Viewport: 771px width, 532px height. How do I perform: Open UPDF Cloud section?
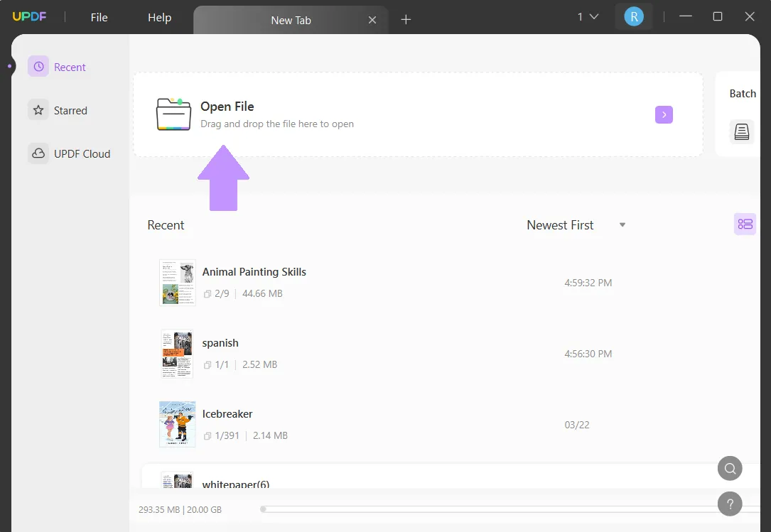pyautogui.click(x=70, y=153)
